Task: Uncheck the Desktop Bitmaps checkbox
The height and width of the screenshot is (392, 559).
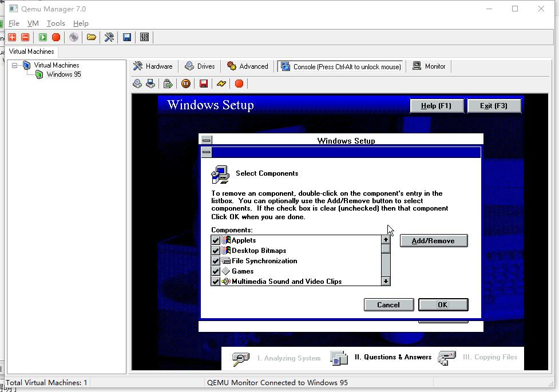Action: coord(215,251)
